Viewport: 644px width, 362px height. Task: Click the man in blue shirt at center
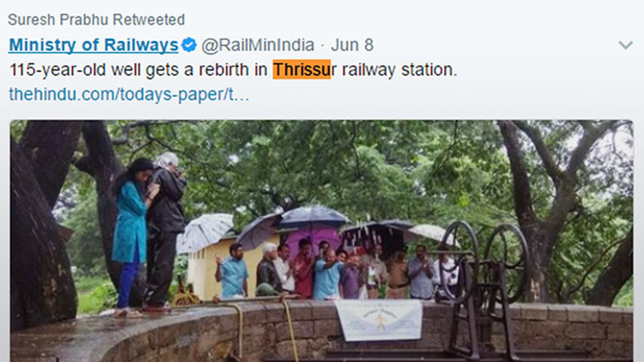pos(328,275)
